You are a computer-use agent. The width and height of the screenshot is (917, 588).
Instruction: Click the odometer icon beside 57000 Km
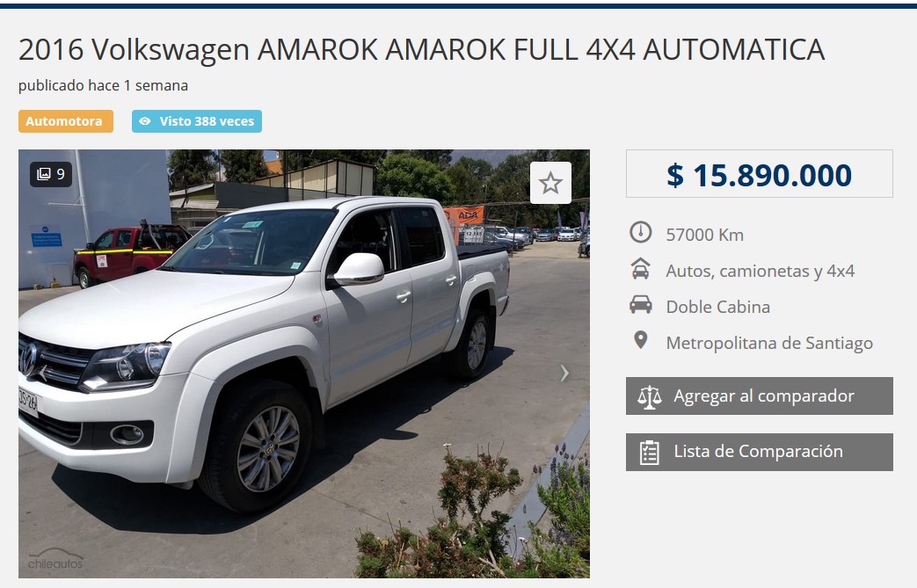(x=640, y=232)
